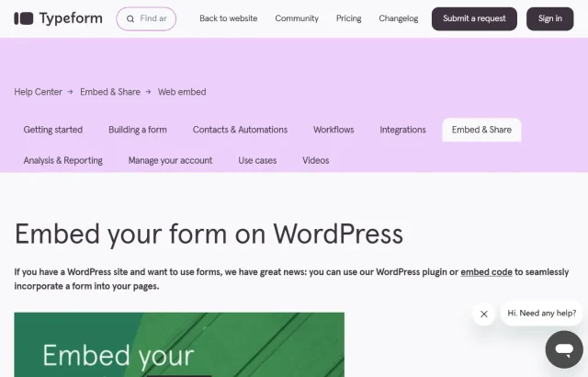Click the Sign in button
Viewport: 588px width, 377px height.
tap(550, 18)
